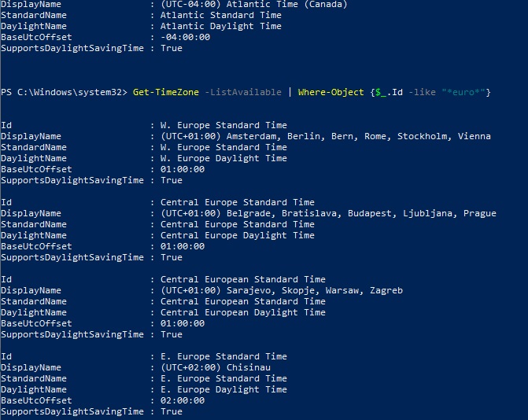This screenshot has width=528, height=420.
Task: Click the Atlantic Time (Canada) display name
Action: coord(247,4)
